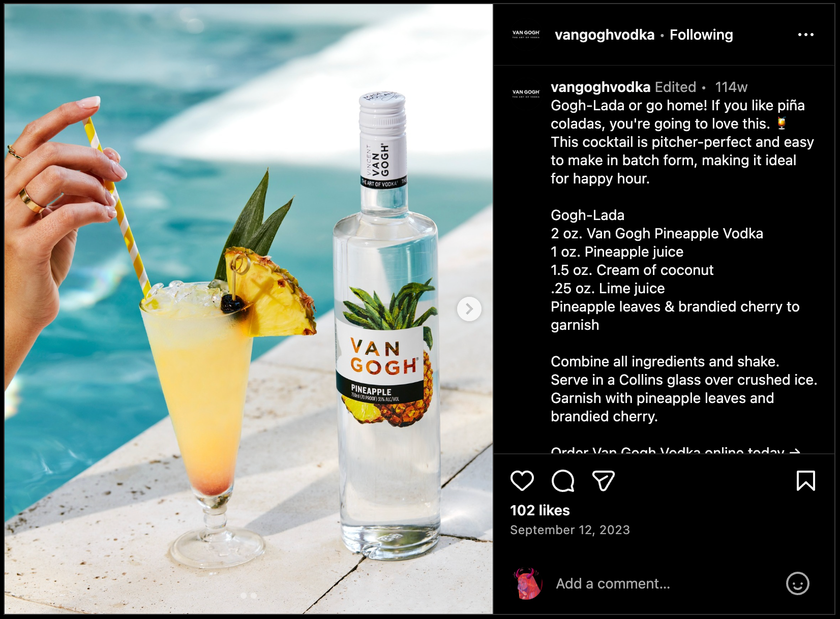View the 102 likes list
Viewport: 840px width, 619px height.
pos(540,510)
